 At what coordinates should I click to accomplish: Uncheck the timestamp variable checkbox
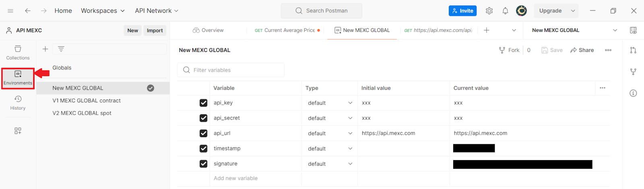(x=203, y=148)
